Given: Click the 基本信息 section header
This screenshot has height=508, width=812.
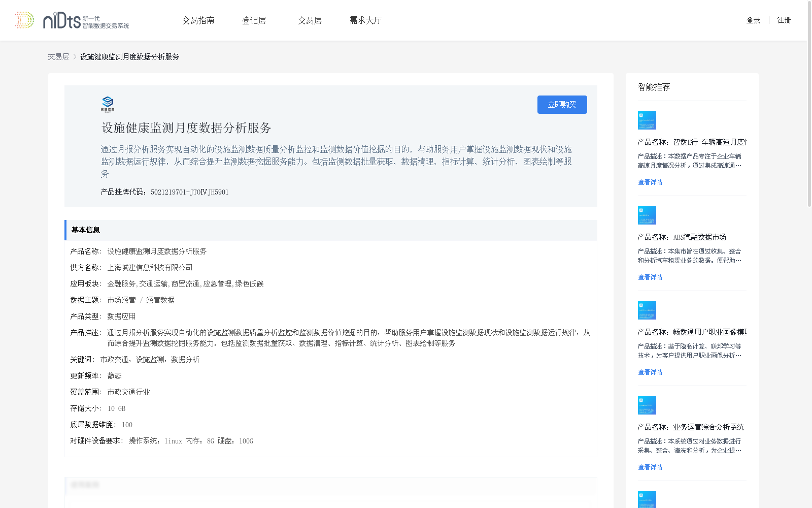Looking at the screenshot, I should (331, 230).
